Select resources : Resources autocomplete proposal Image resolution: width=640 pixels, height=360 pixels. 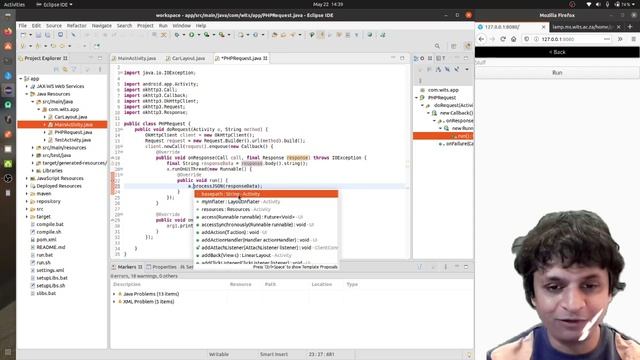(266, 209)
